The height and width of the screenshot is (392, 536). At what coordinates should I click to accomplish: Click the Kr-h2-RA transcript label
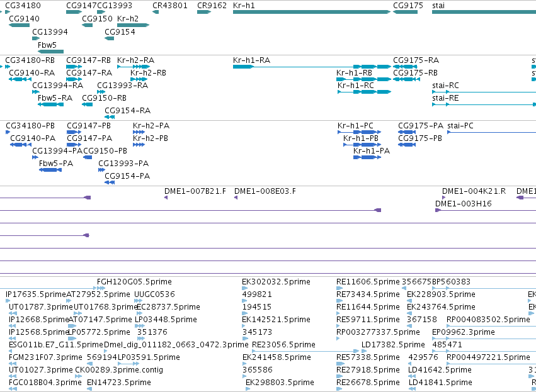[x=135, y=60]
